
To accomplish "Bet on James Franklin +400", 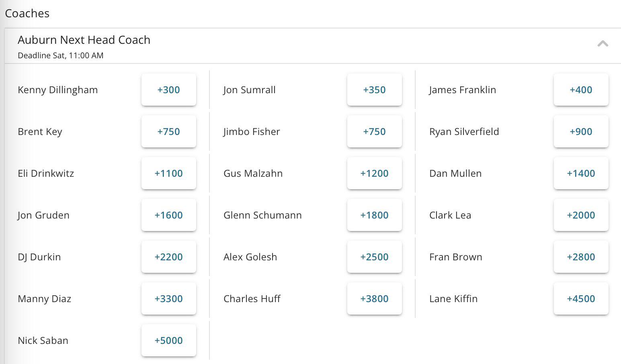I will [x=581, y=90].
